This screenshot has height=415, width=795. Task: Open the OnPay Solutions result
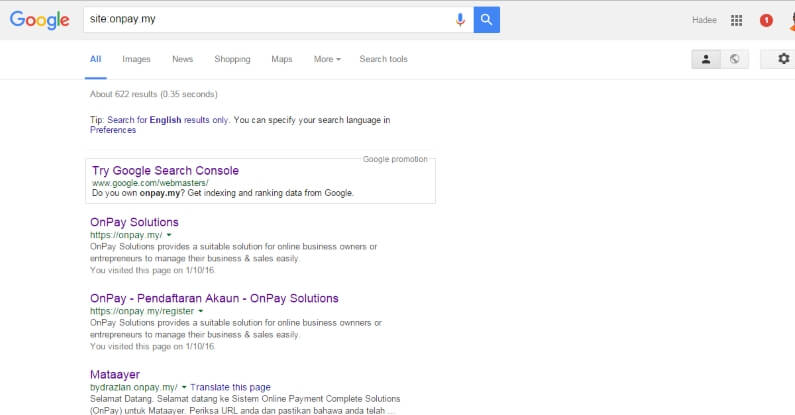click(134, 222)
